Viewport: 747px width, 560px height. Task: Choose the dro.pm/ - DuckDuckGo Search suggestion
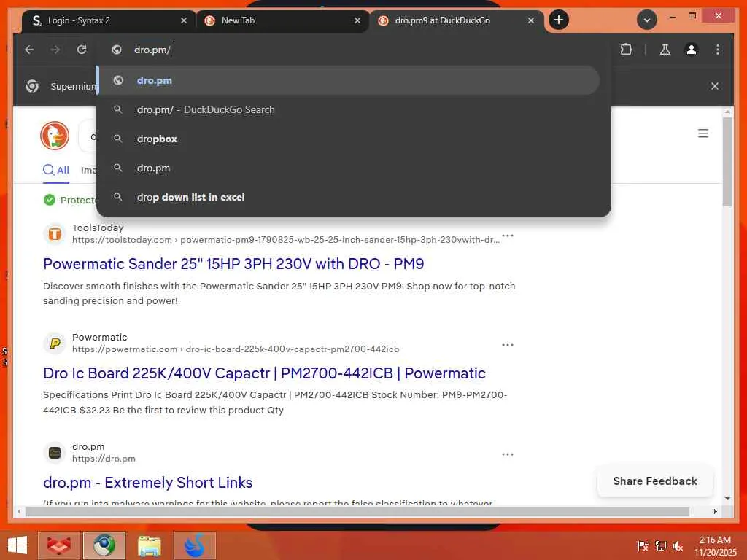click(x=349, y=109)
